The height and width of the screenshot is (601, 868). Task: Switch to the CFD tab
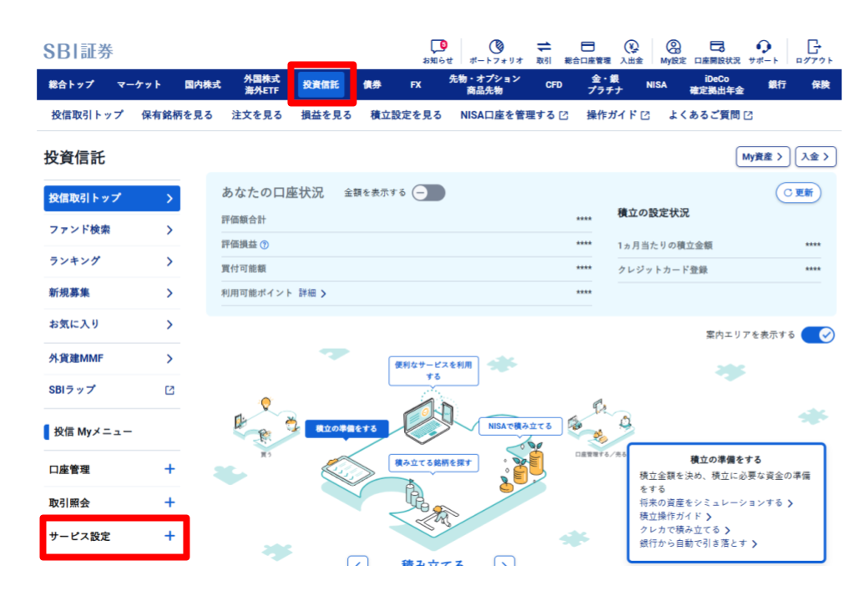coord(553,84)
